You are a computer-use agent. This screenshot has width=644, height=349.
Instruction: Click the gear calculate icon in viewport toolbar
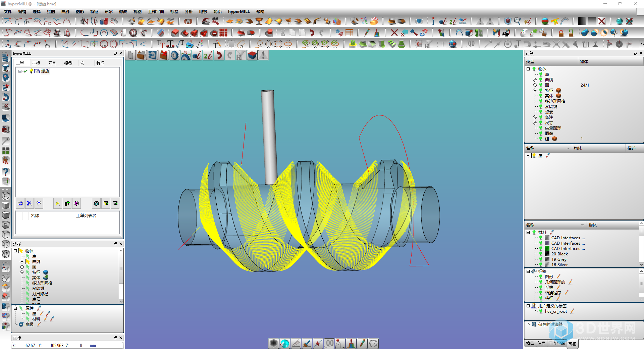(x=175, y=55)
